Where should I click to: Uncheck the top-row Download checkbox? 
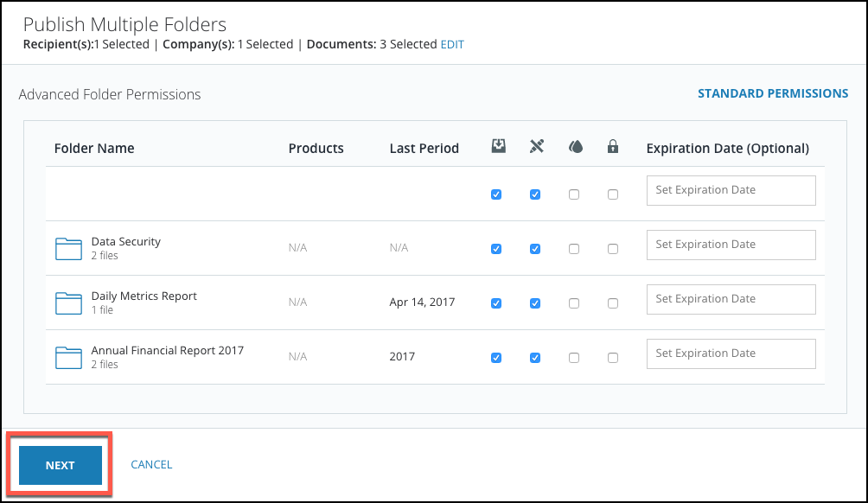[496, 194]
